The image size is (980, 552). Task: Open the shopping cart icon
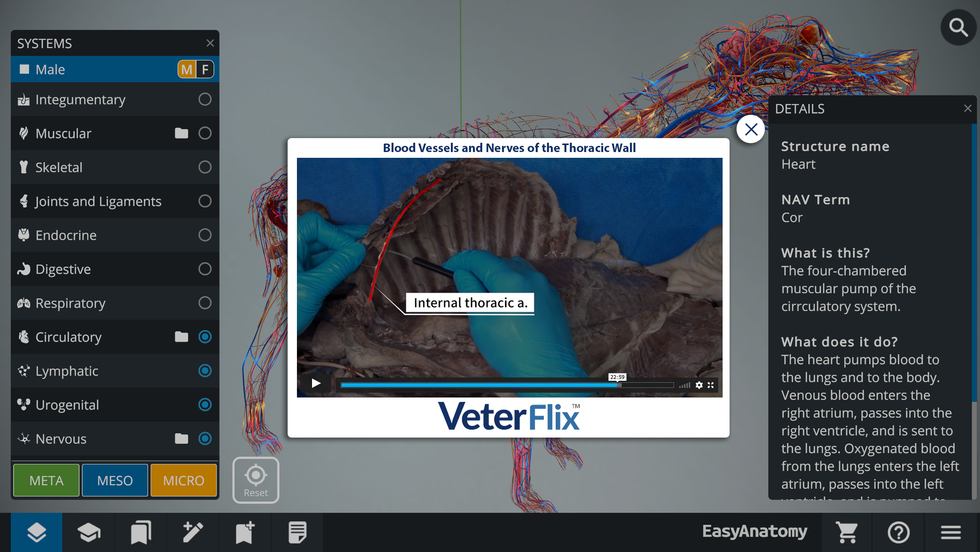pyautogui.click(x=847, y=532)
